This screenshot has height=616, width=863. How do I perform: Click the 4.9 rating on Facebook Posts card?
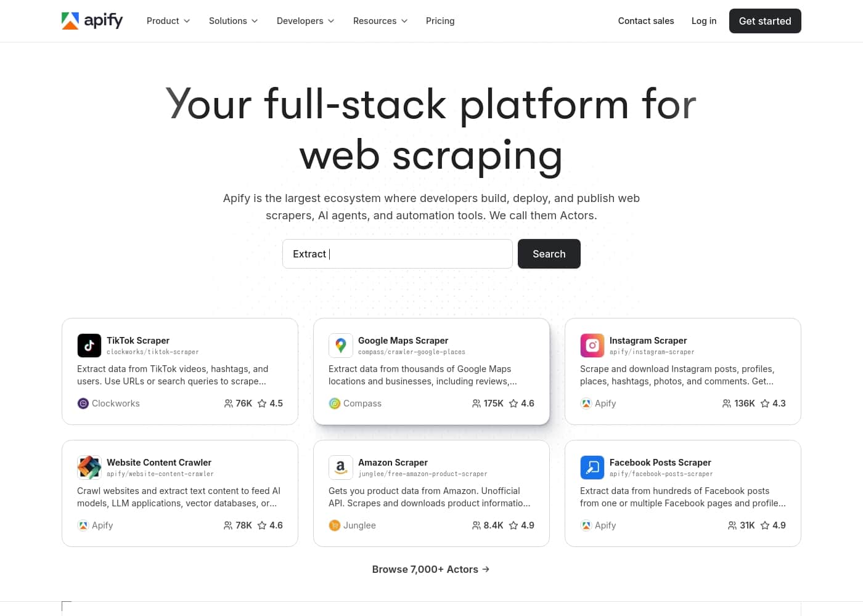[779, 525]
